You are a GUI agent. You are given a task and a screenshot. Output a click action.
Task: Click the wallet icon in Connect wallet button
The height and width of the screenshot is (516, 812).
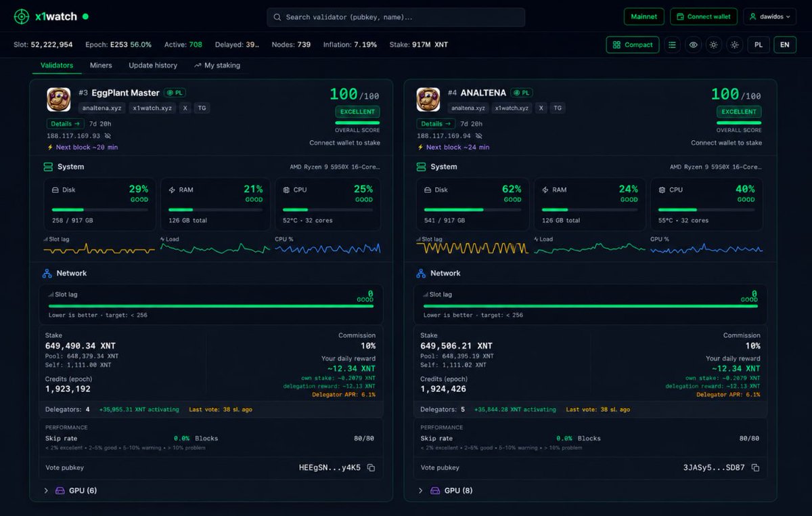[681, 17]
